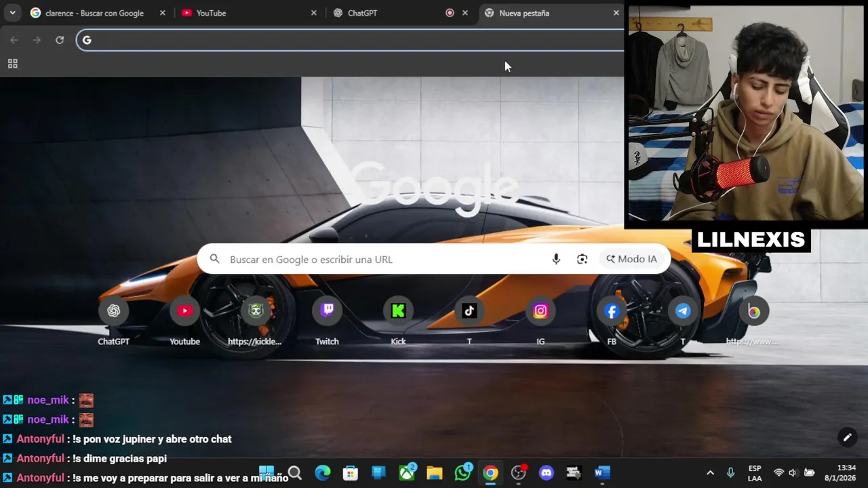Reload the page
Image resolution: width=868 pixels, height=488 pixels.
[60, 40]
